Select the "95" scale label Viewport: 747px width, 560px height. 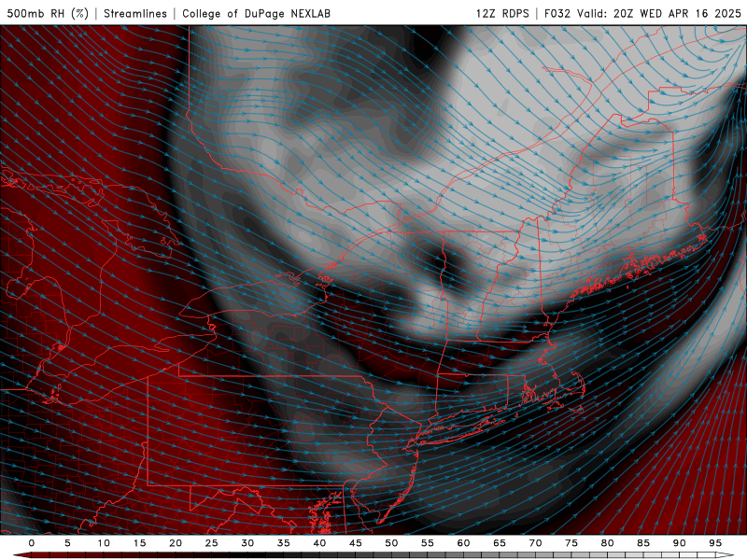tap(715, 543)
